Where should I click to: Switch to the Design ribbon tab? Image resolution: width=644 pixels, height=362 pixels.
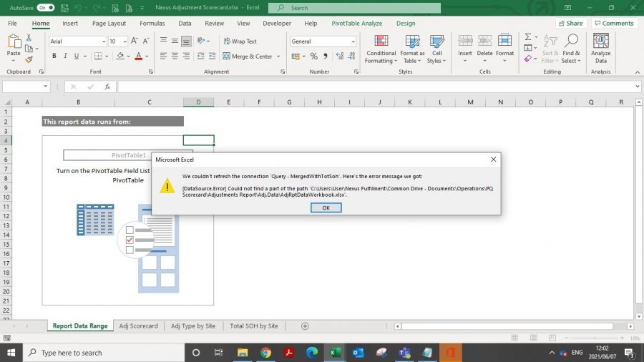tap(406, 24)
